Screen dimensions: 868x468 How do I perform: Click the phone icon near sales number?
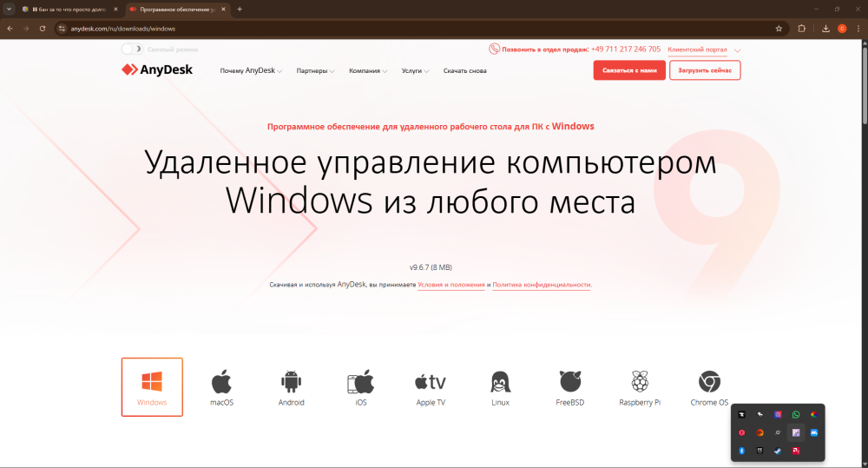pos(494,49)
